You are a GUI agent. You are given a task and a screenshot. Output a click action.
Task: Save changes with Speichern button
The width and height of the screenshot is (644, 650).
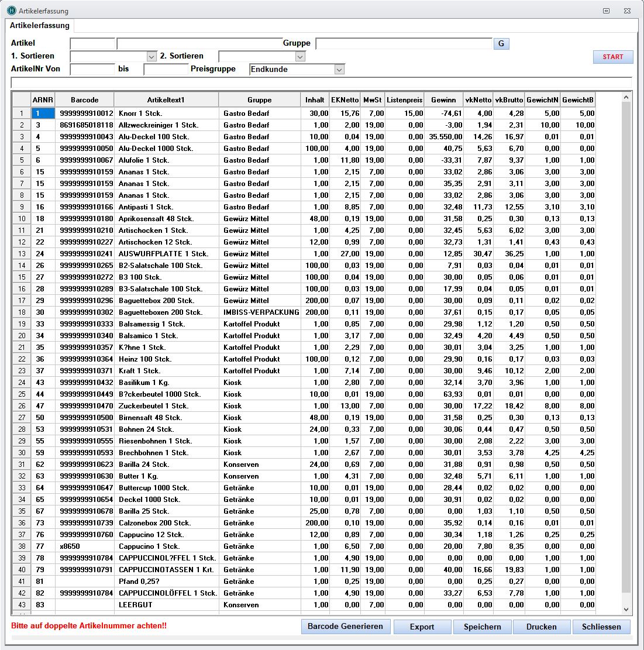click(x=482, y=627)
